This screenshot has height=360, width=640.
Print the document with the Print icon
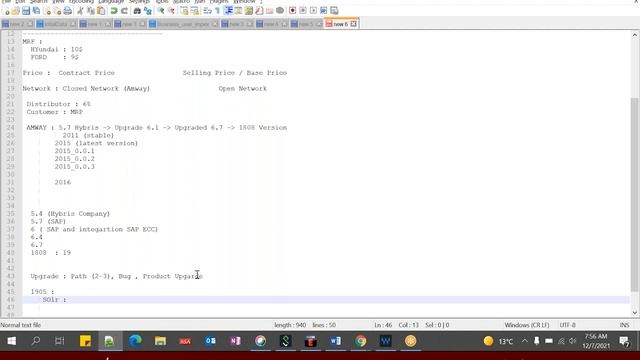(67, 11)
